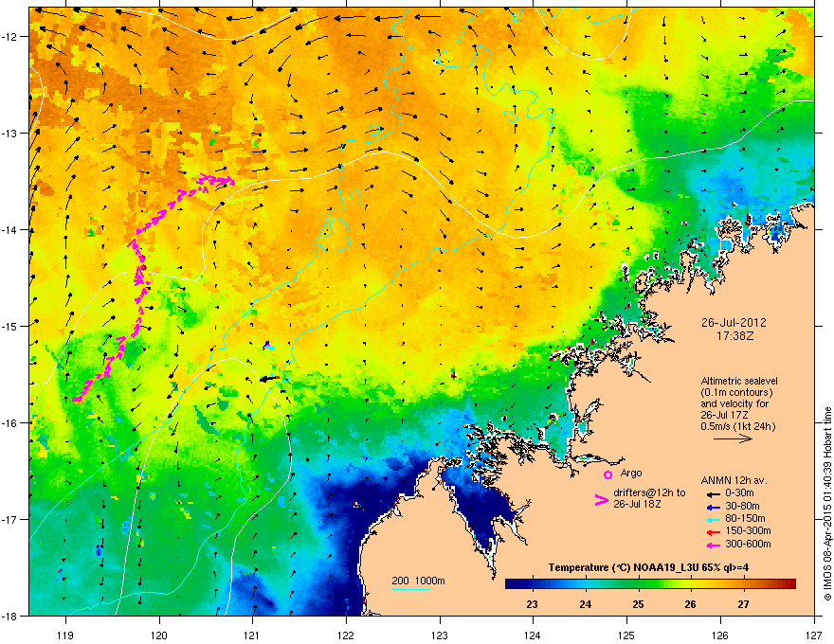Click longitude axis label 123

440,635
